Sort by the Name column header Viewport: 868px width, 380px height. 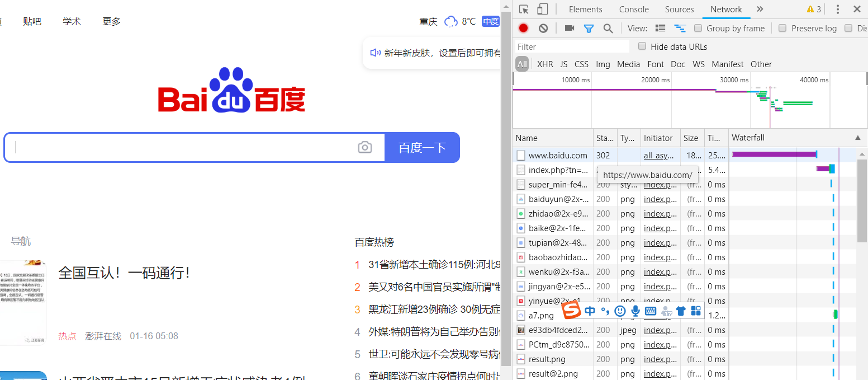click(x=553, y=138)
